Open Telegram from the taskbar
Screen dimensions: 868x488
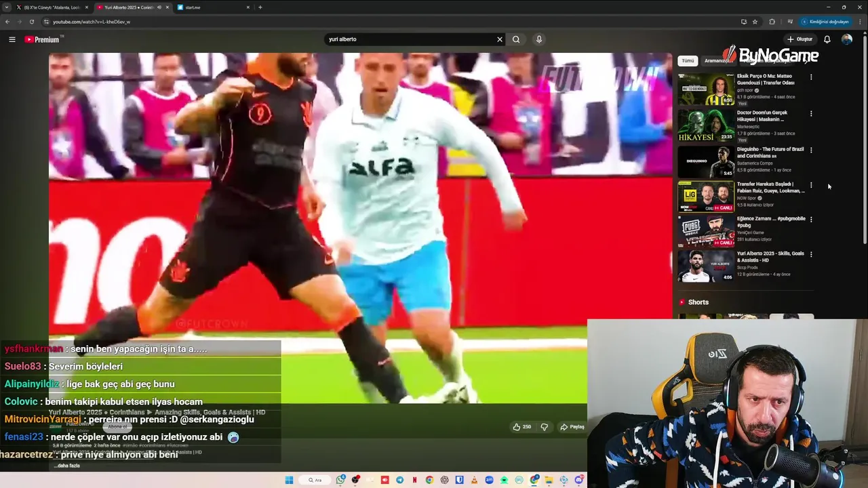point(399,480)
